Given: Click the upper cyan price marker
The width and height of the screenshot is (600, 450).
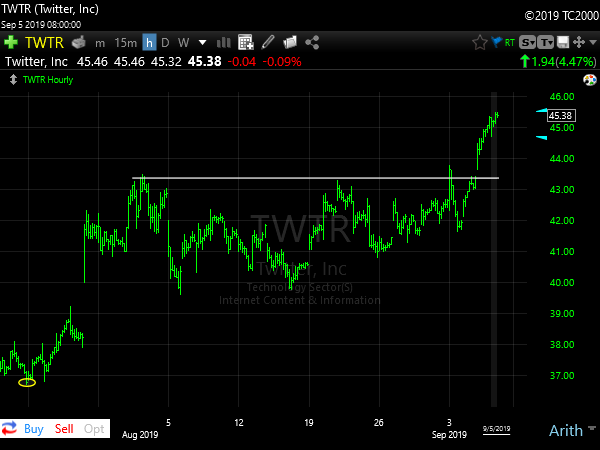Looking at the screenshot, I should click(x=541, y=111).
